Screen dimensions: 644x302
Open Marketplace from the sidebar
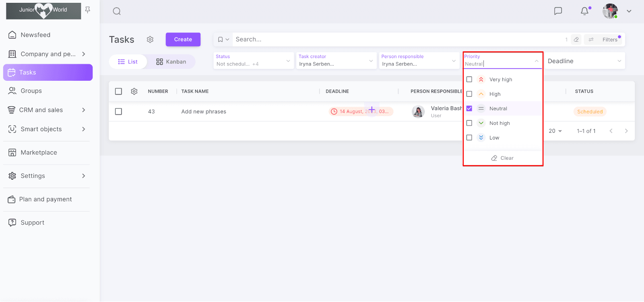pos(39,152)
